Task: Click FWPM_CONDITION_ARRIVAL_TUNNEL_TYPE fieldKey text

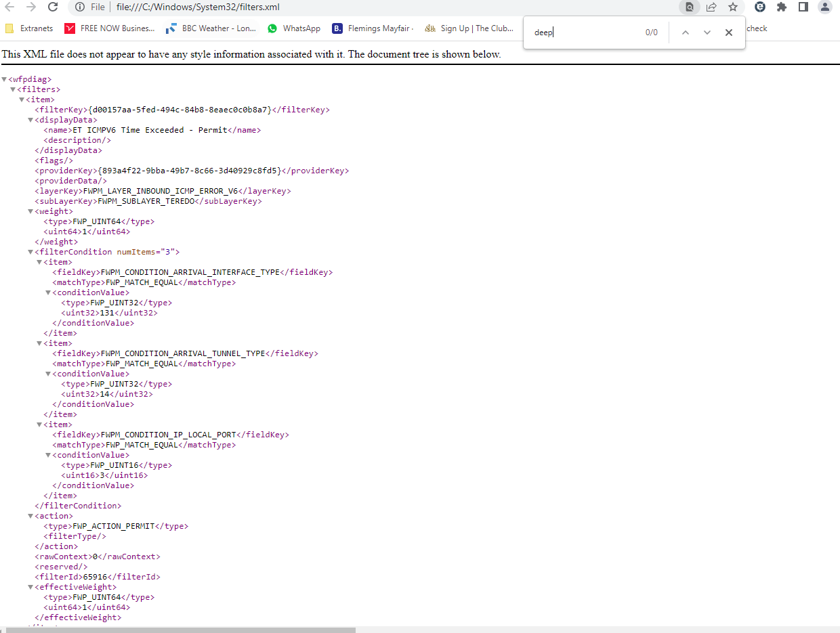Action: pyautogui.click(x=183, y=353)
